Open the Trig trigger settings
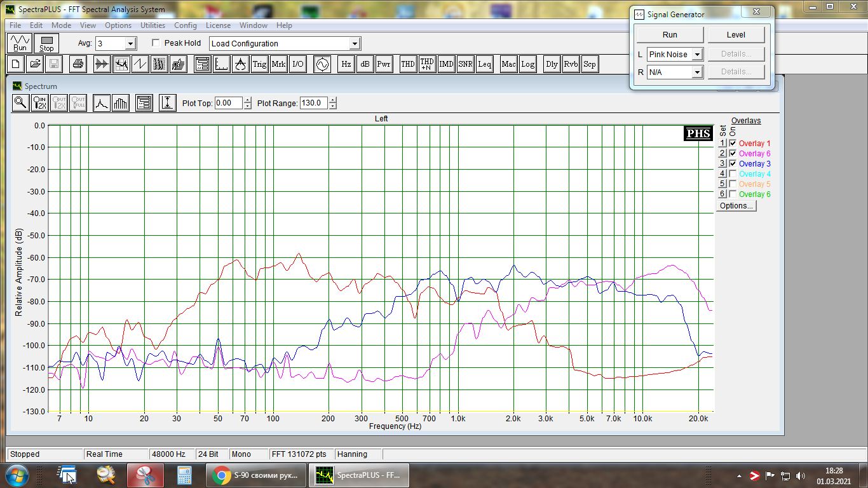The height and width of the screenshot is (488, 868). pyautogui.click(x=259, y=64)
